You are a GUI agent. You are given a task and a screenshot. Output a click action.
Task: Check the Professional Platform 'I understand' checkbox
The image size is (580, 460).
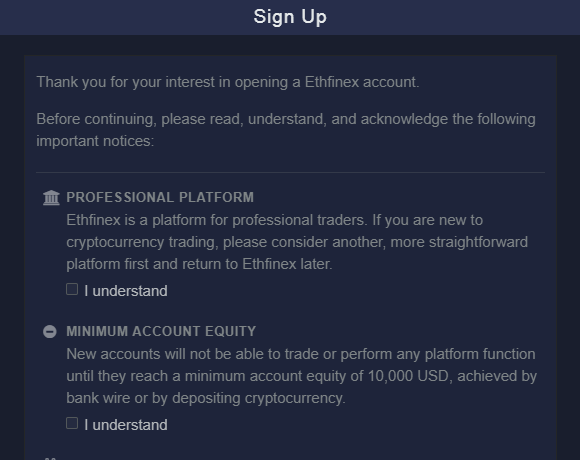pyautogui.click(x=72, y=289)
